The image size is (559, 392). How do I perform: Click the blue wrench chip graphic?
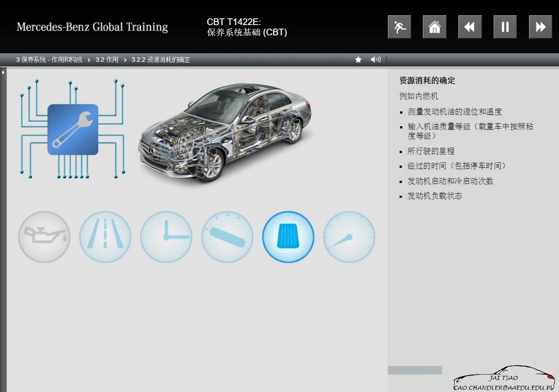pos(73,129)
